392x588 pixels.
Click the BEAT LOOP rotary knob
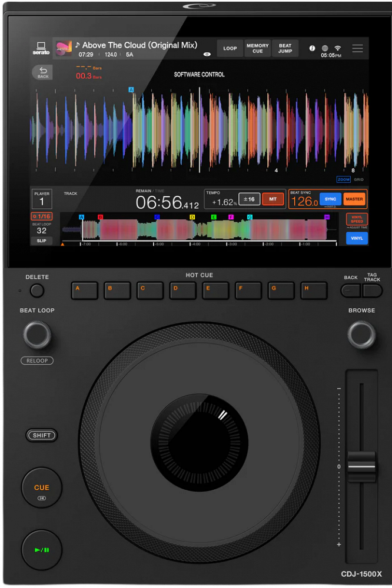click(37, 335)
